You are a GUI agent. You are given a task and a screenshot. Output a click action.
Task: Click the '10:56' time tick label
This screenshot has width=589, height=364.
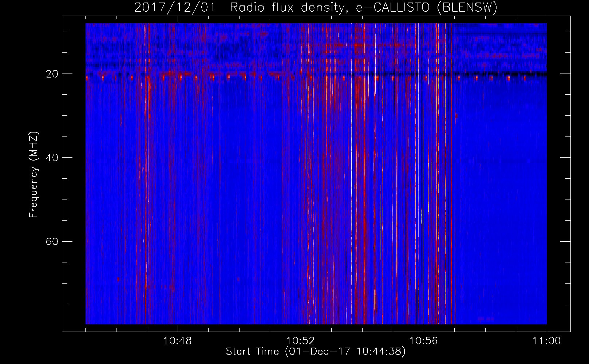click(x=423, y=341)
